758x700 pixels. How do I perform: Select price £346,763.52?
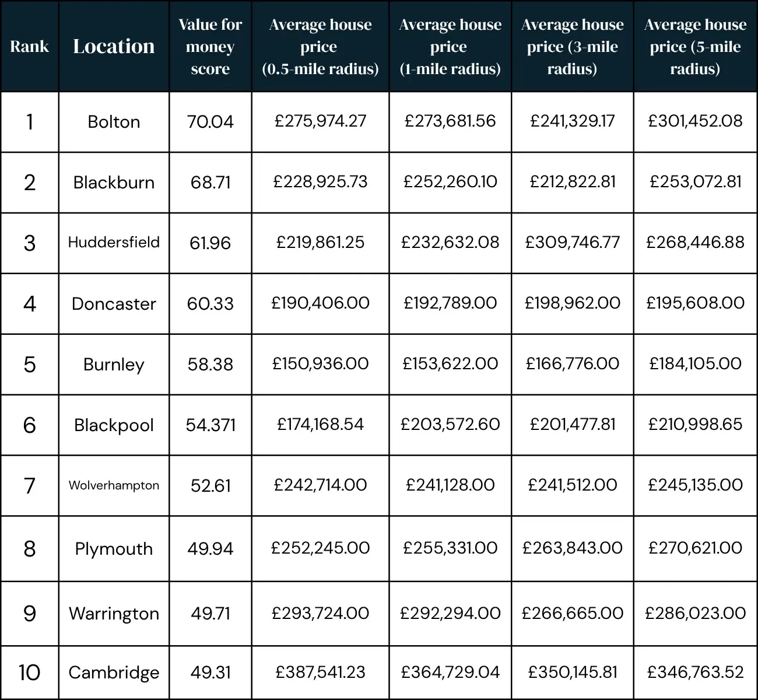click(695, 673)
